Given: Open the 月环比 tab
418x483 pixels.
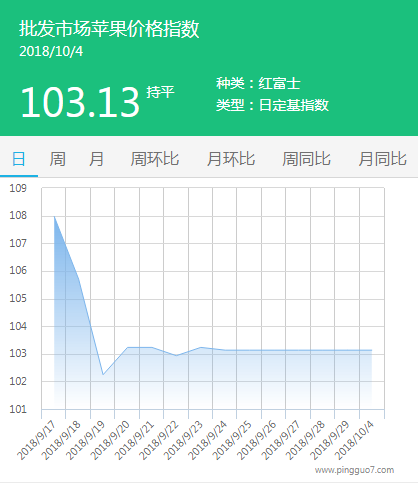Looking at the screenshot, I should 231,159.
